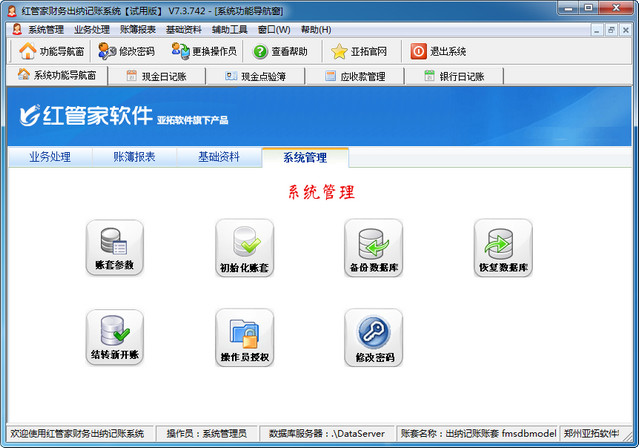Image resolution: width=639 pixels, height=448 pixels.
Task: Click 欢迎使用红管家财务出纳记账系统 status text
Action: click(77, 433)
